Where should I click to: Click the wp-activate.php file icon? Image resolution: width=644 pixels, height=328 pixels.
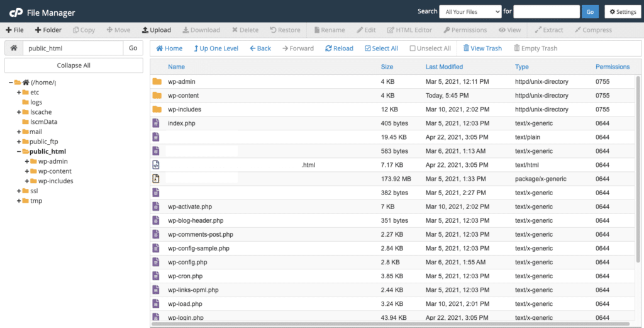coord(156,206)
